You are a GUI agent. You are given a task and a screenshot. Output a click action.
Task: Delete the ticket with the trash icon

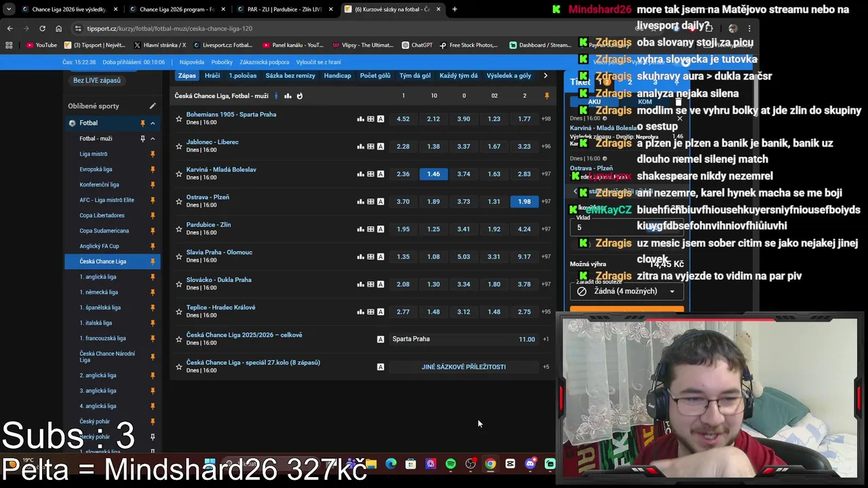[678, 102]
